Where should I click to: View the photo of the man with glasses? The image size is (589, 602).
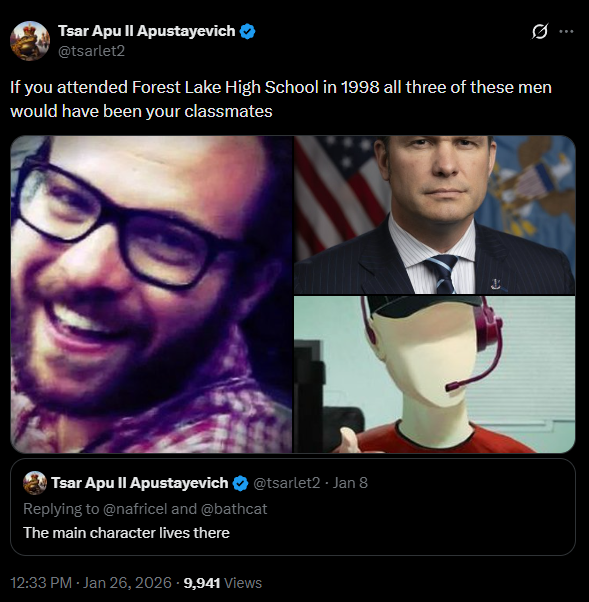point(151,294)
